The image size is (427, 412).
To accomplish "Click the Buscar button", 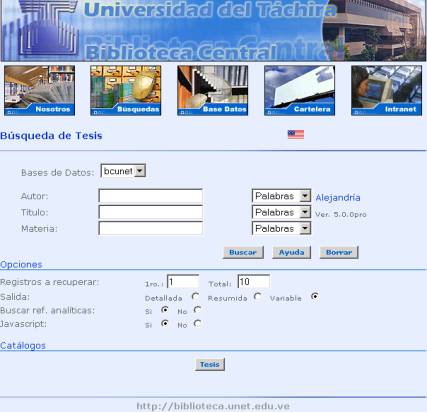I will pyautogui.click(x=243, y=252).
